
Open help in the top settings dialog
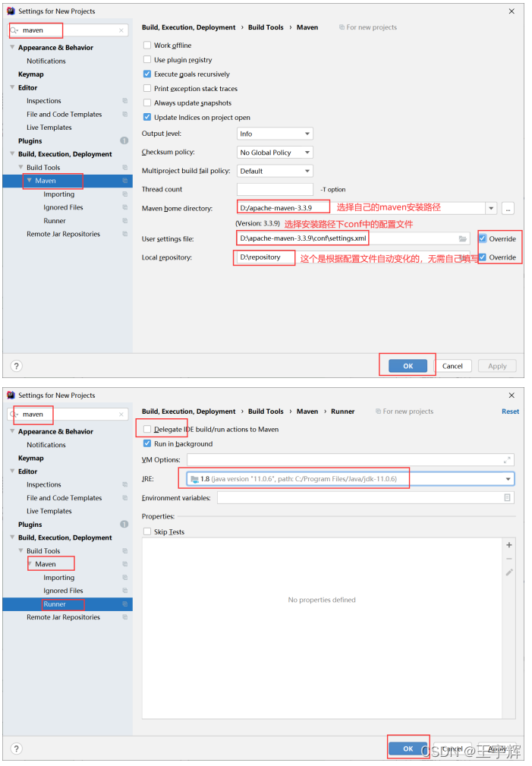tap(16, 366)
